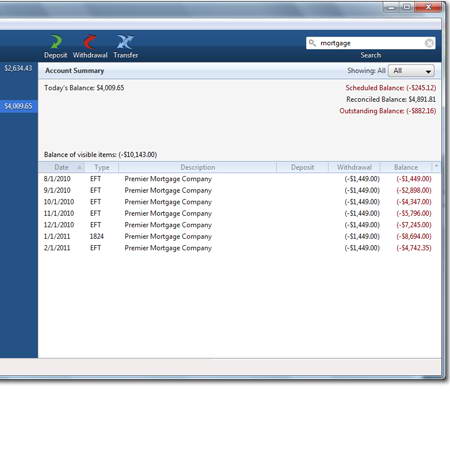Click withdrawal amount in 2/1/2011 row
The height and width of the screenshot is (450, 450).
tap(362, 248)
